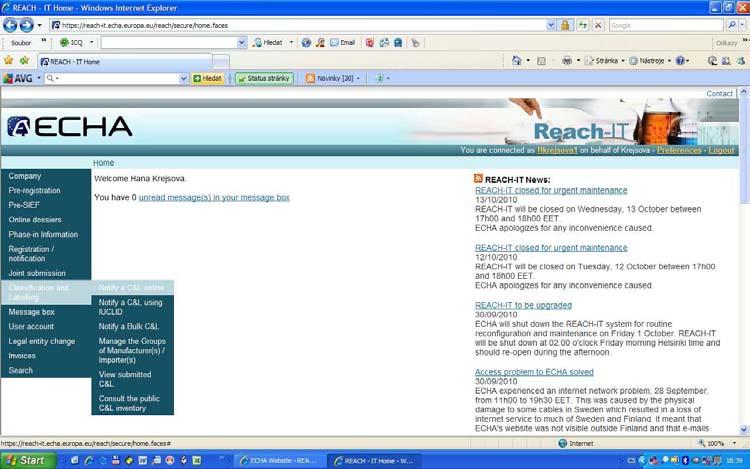
Task: Open the Company menu in sidebar
Action: click(x=46, y=176)
